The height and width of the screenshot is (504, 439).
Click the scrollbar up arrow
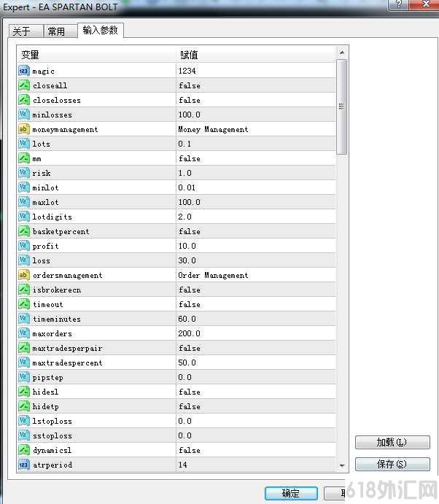coord(342,53)
